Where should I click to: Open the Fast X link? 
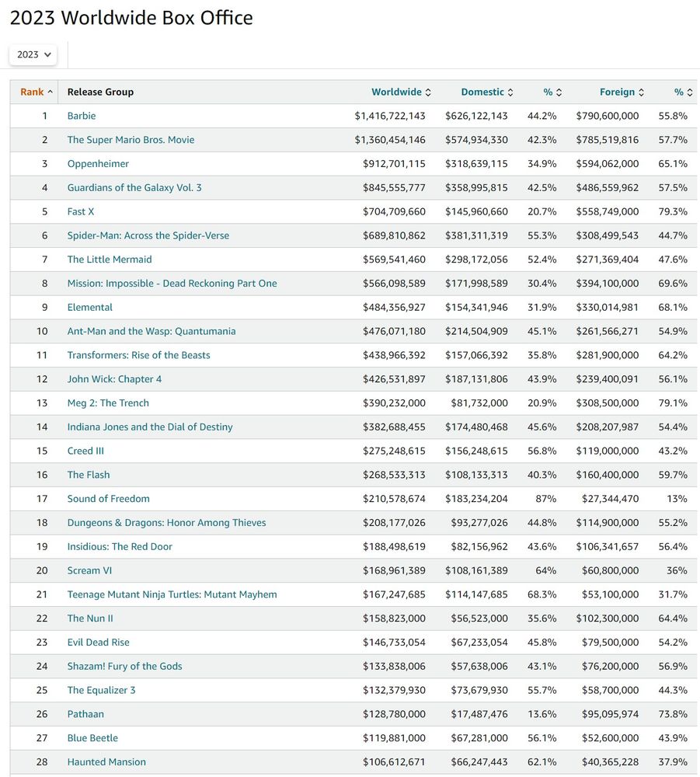(x=81, y=211)
